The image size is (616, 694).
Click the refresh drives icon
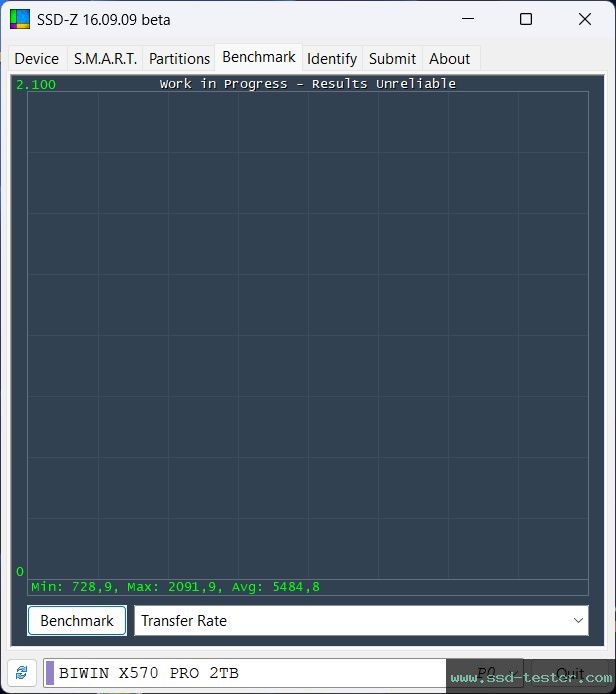(x=22, y=673)
